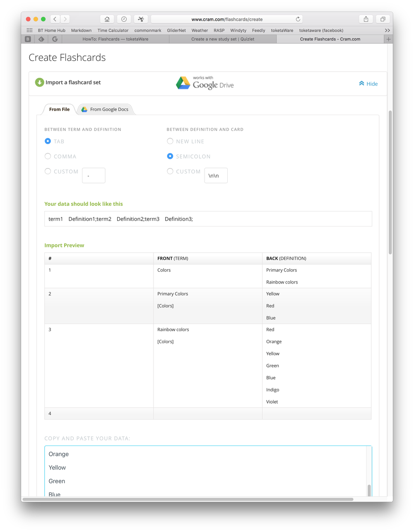The image size is (414, 532).
Task: Click the sample data format box
Action: pos(208,219)
